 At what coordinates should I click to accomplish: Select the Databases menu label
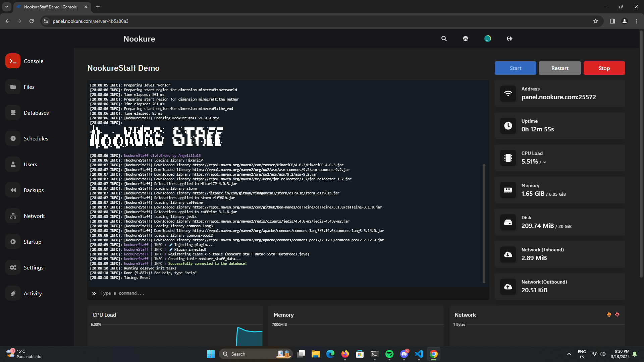click(36, 113)
